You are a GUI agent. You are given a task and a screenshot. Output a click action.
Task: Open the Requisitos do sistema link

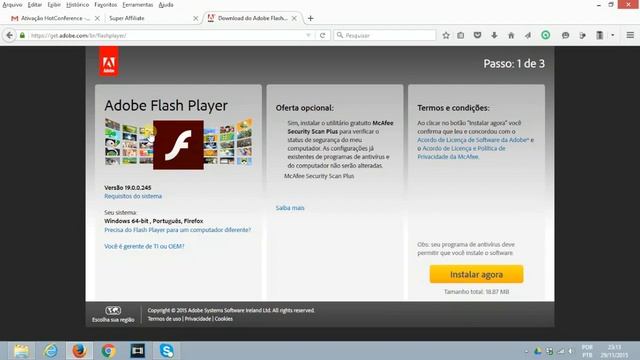(133, 196)
